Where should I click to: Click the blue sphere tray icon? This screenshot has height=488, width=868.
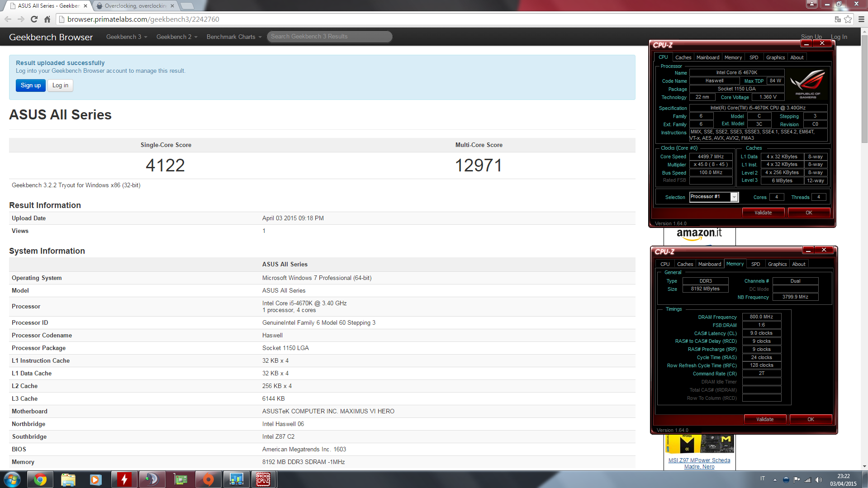[786, 480]
